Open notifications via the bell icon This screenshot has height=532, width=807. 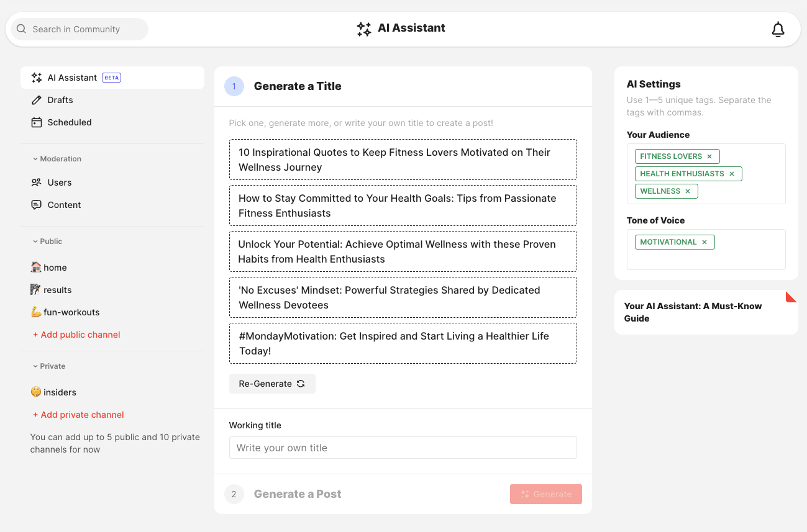tap(778, 29)
